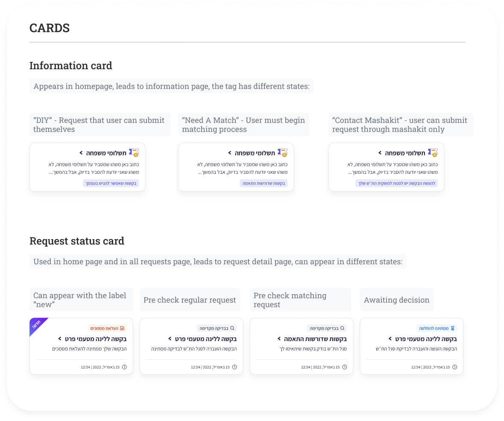504x421 pixels.
Task: Click the clock icon on the card labeled new
Action: pos(124,367)
